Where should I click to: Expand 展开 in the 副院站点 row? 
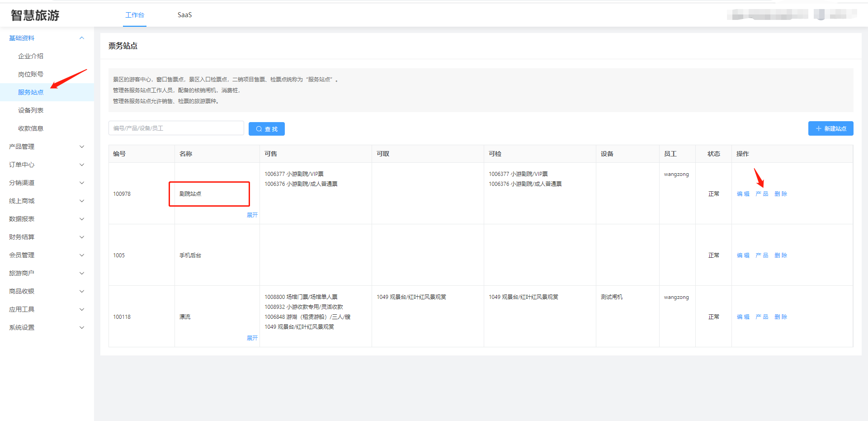click(x=252, y=215)
